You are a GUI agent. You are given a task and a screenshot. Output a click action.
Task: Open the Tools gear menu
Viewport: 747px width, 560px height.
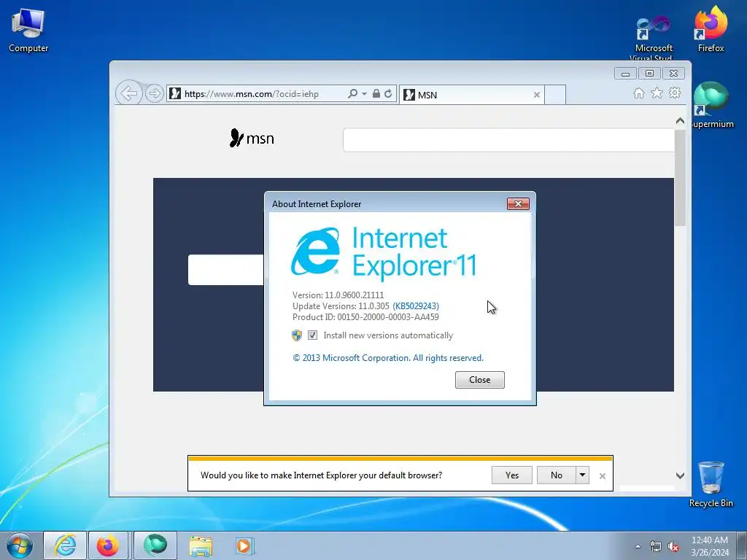(x=675, y=93)
